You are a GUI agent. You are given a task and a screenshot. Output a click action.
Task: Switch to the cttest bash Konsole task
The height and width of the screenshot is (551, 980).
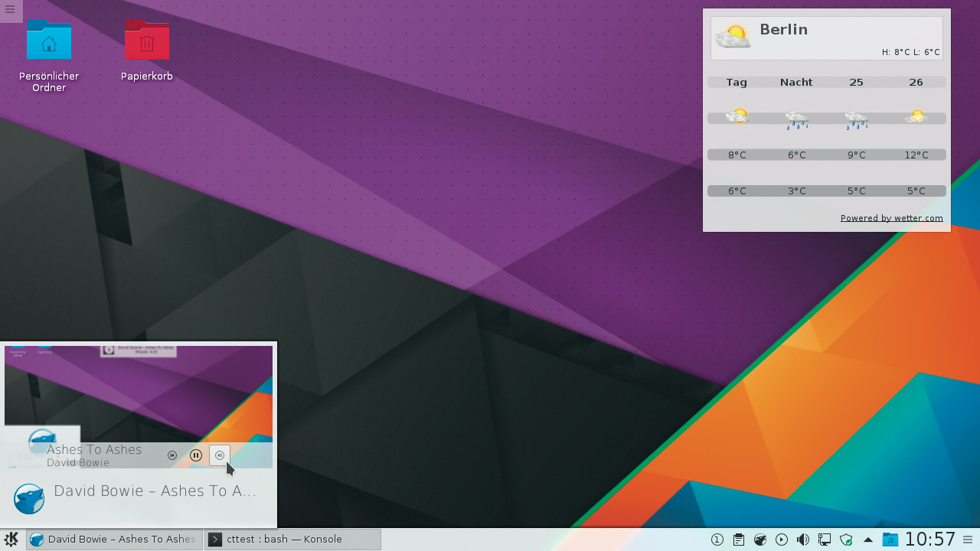coord(292,540)
